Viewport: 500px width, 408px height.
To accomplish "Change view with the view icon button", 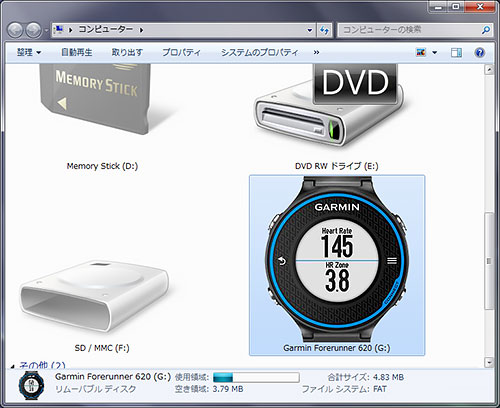I will click(x=421, y=52).
